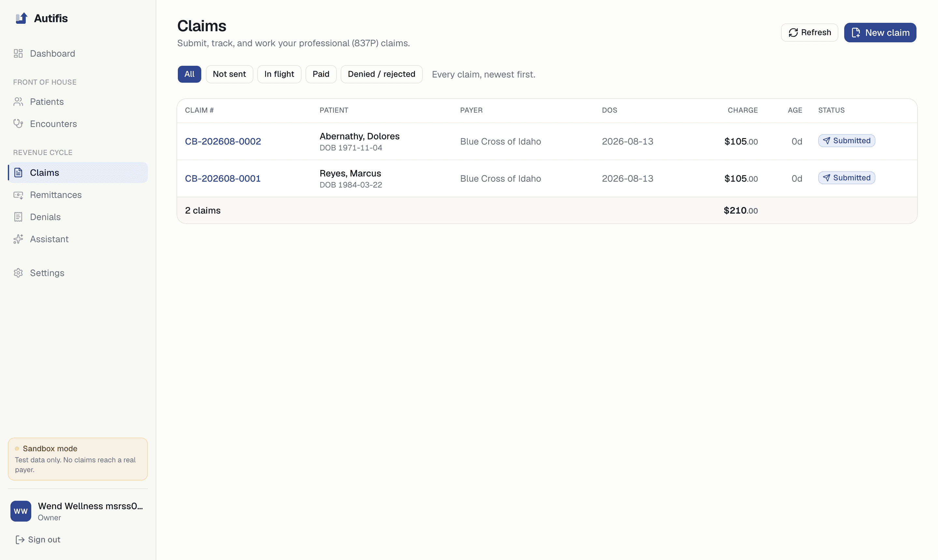Click Blue Cross of Idaho for CB-202608-0001
The height and width of the screenshot is (560, 938).
click(x=500, y=178)
